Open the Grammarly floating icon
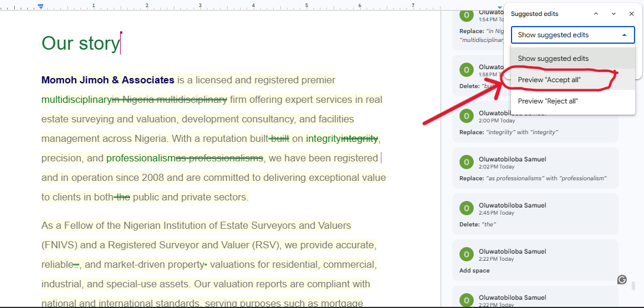This screenshot has height=308, width=644. [x=622, y=280]
